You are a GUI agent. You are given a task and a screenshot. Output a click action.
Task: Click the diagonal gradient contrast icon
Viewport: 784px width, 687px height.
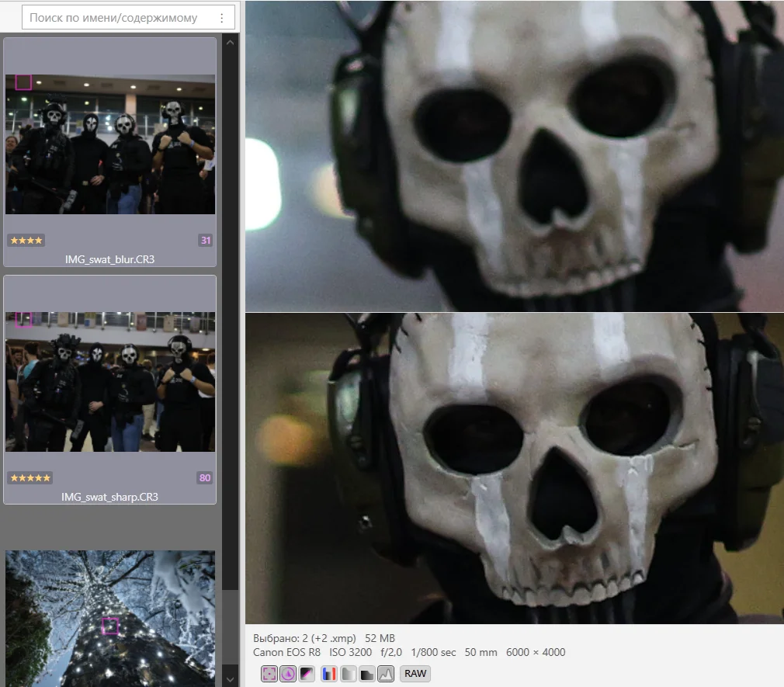[307, 674]
